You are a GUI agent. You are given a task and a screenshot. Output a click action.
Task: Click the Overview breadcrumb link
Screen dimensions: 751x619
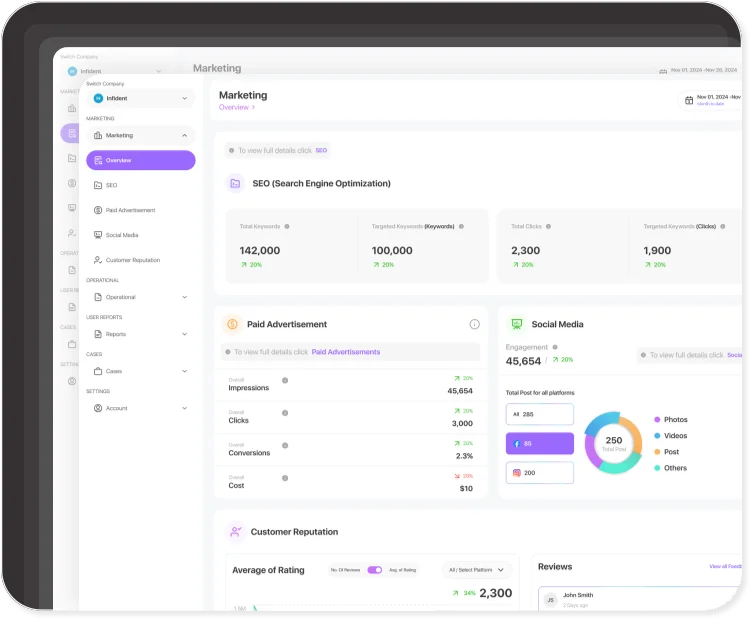[x=234, y=107]
